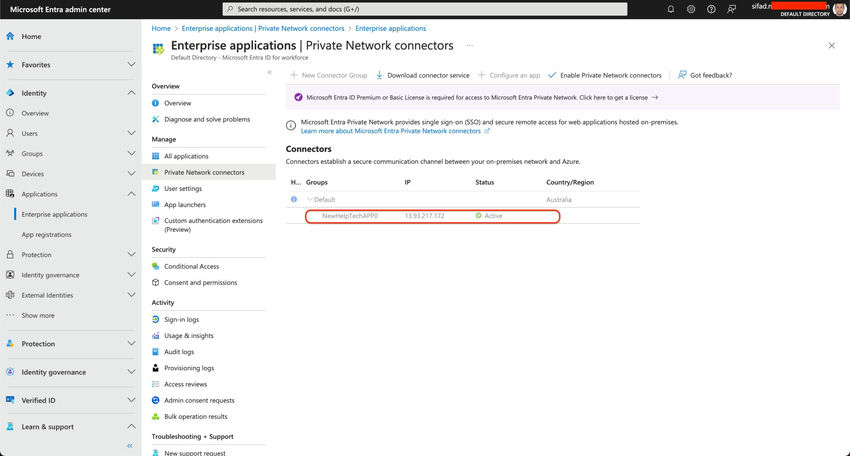850x456 pixels.
Task: Click the Diagnose and solve problems icon
Action: [156, 119]
